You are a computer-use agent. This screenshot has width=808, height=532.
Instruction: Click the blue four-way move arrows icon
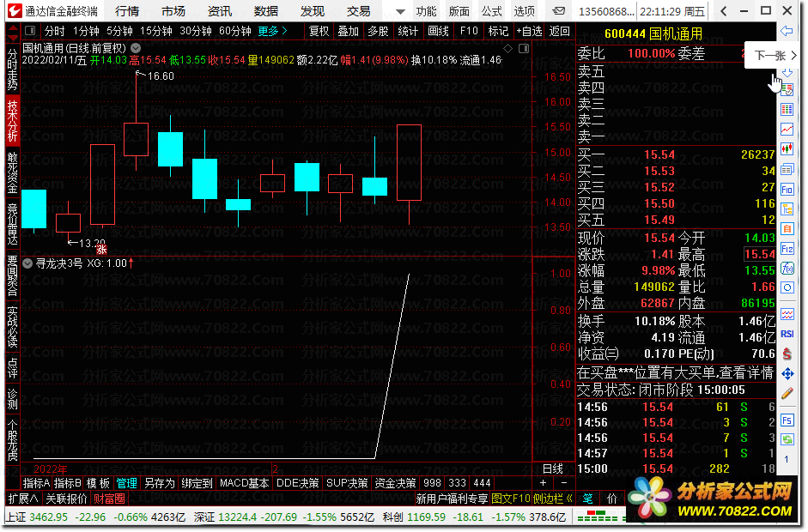pyautogui.click(x=787, y=374)
